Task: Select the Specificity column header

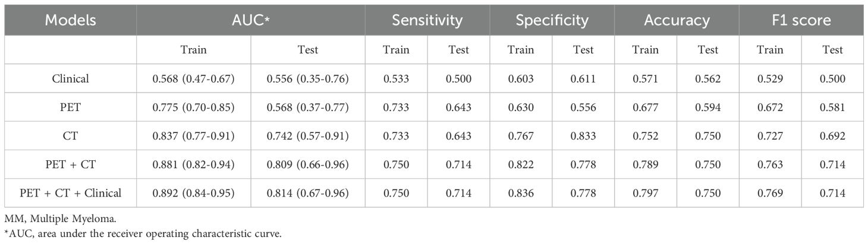Action: pos(552,21)
